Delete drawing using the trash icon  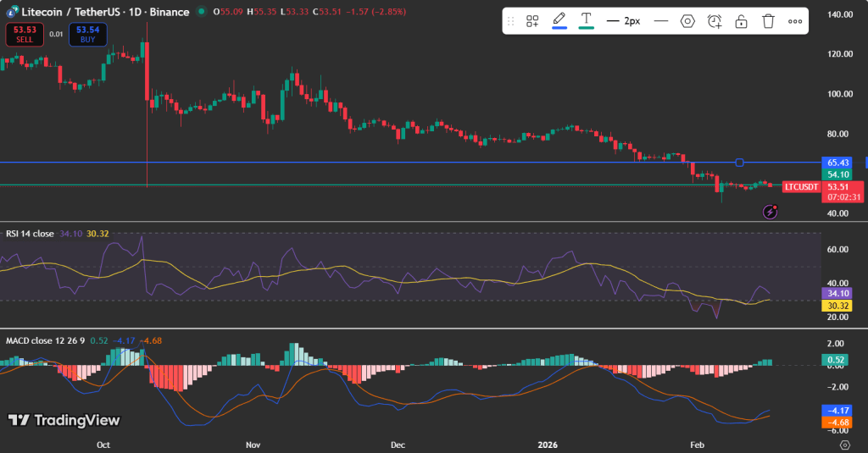[x=768, y=21]
